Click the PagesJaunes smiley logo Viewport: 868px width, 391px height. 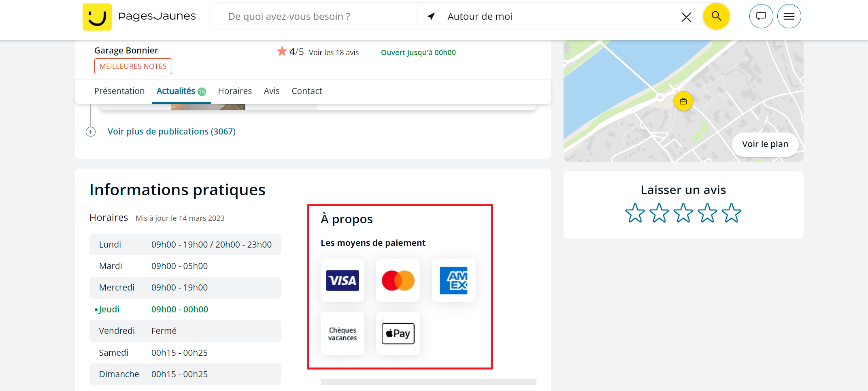point(97,17)
